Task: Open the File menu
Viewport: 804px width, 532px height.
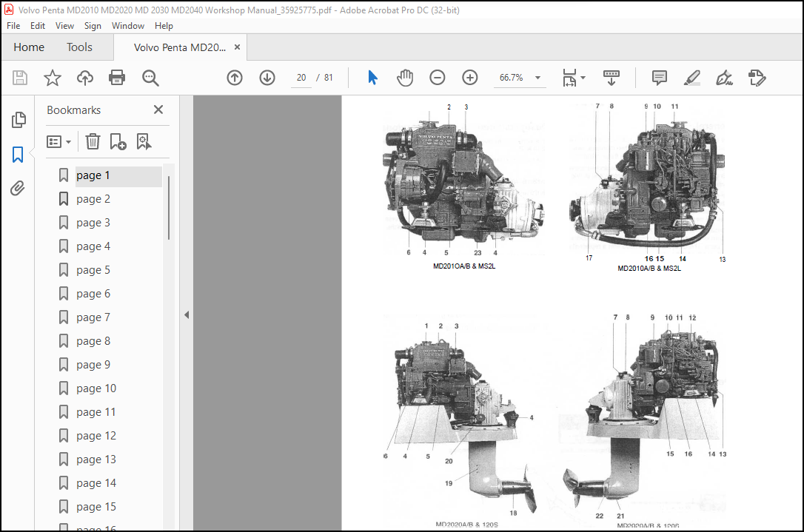Action: coord(13,26)
